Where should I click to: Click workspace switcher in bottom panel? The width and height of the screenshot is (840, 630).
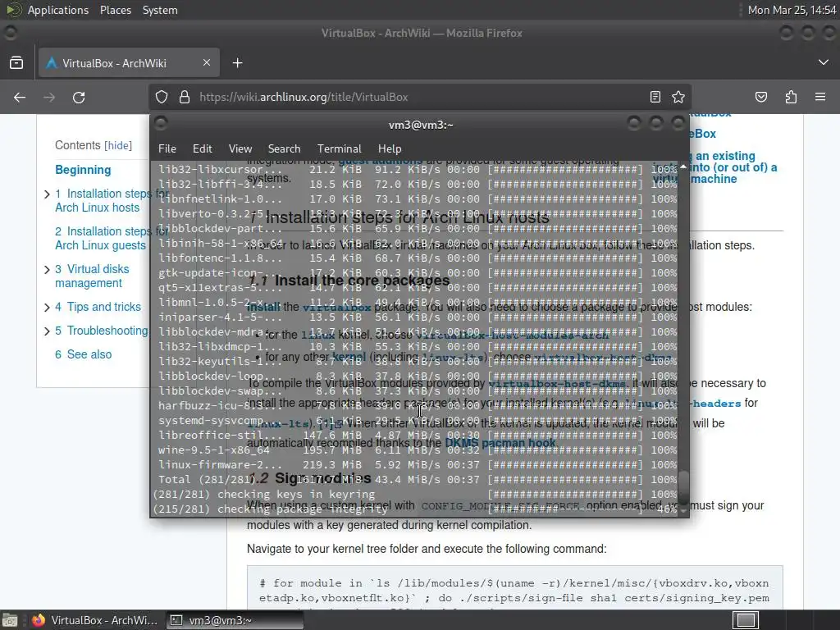pyautogui.click(x=745, y=620)
